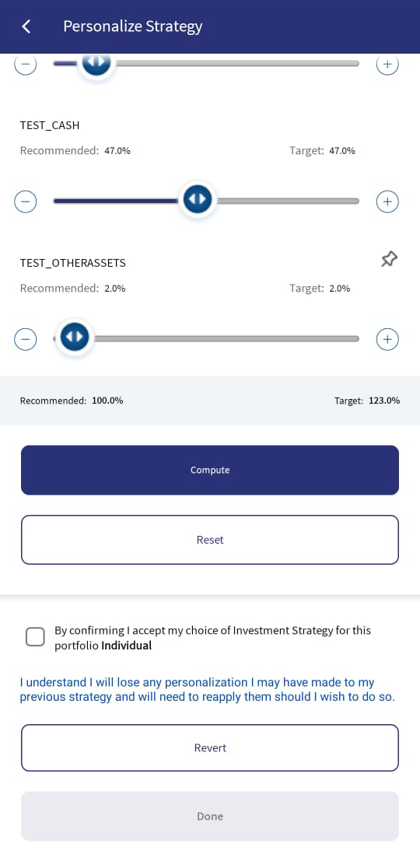Decrease TEST_OTHERASSETS with the minus icon

click(26, 339)
